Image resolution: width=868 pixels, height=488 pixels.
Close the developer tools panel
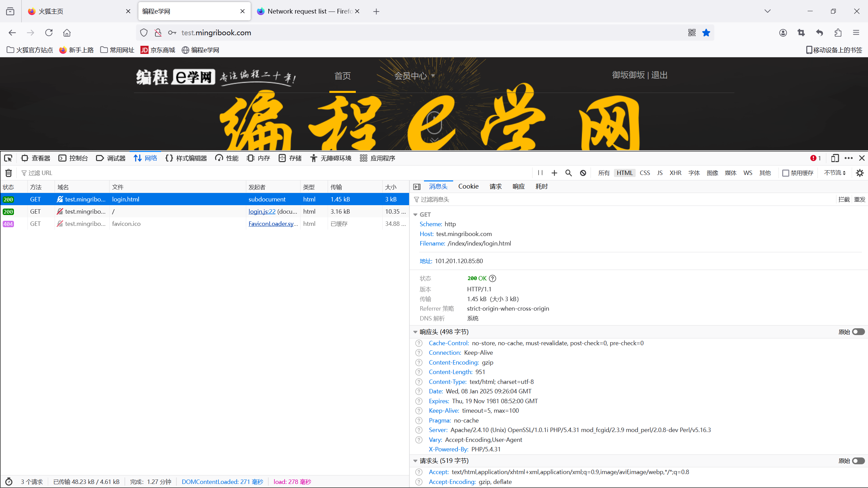(x=862, y=158)
